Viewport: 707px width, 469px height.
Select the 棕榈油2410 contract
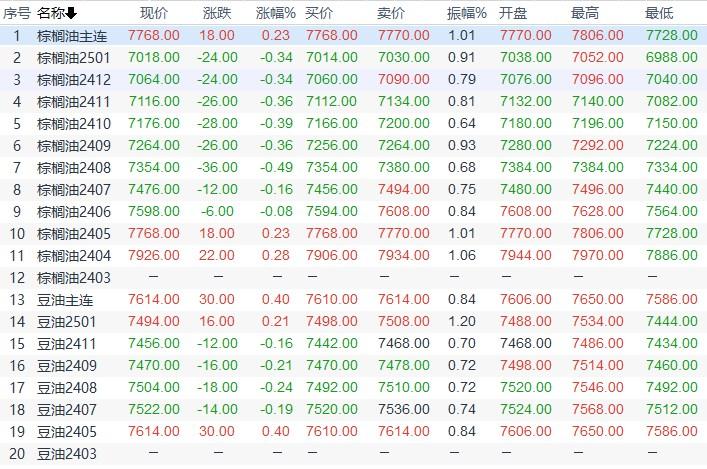pos(74,124)
